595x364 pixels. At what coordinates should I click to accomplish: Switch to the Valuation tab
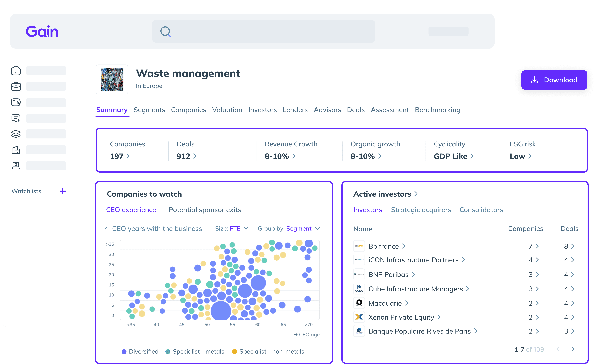click(227, 110)
